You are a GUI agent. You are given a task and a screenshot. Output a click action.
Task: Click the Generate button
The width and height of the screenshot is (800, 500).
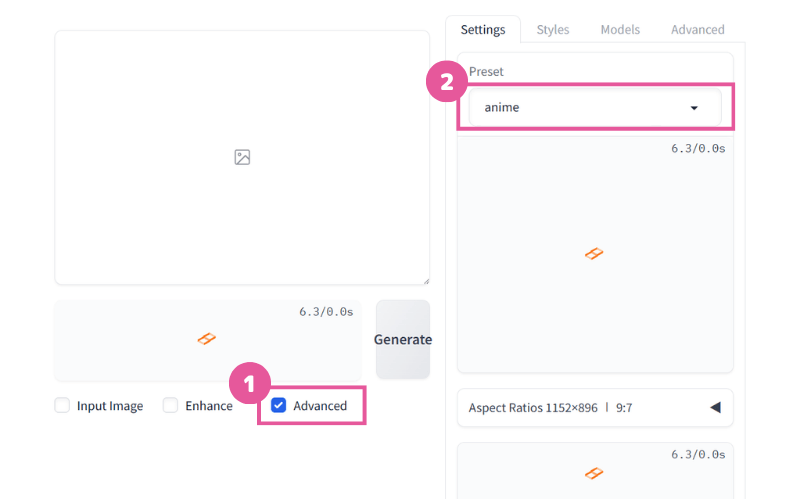click(x=403, y=339)
